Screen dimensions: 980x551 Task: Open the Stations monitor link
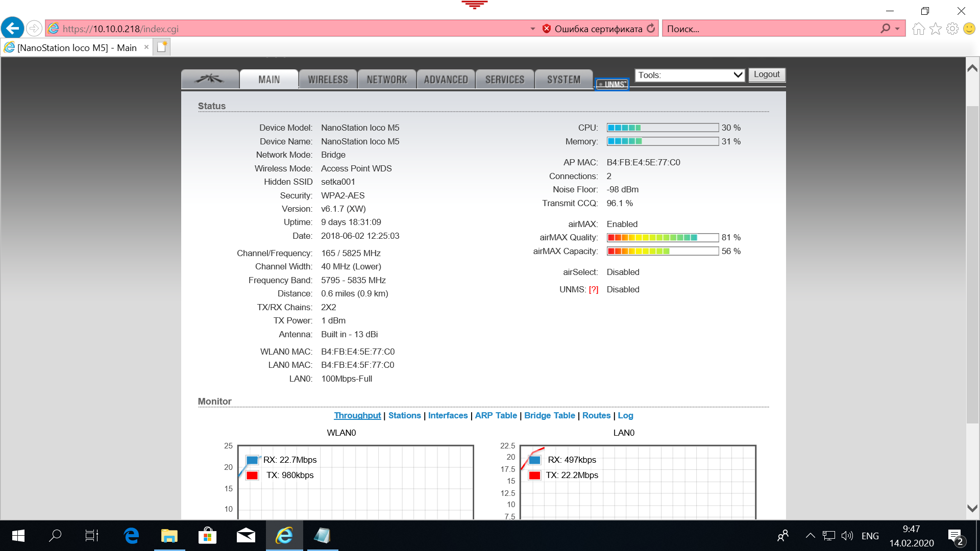(x=404, y=415)
